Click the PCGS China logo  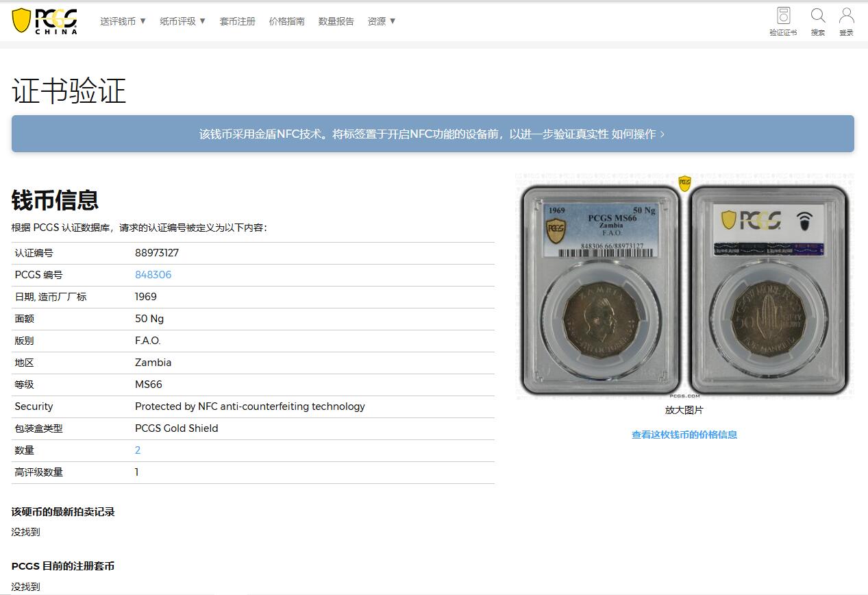[x=45, y=21]
